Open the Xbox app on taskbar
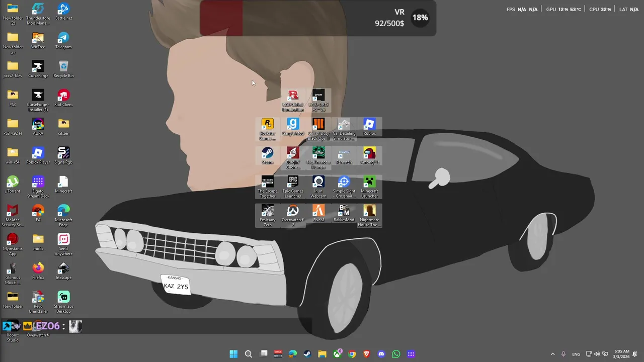Image resolution: width=644 pixels, height=362 pixels. [x=337, y=354]
